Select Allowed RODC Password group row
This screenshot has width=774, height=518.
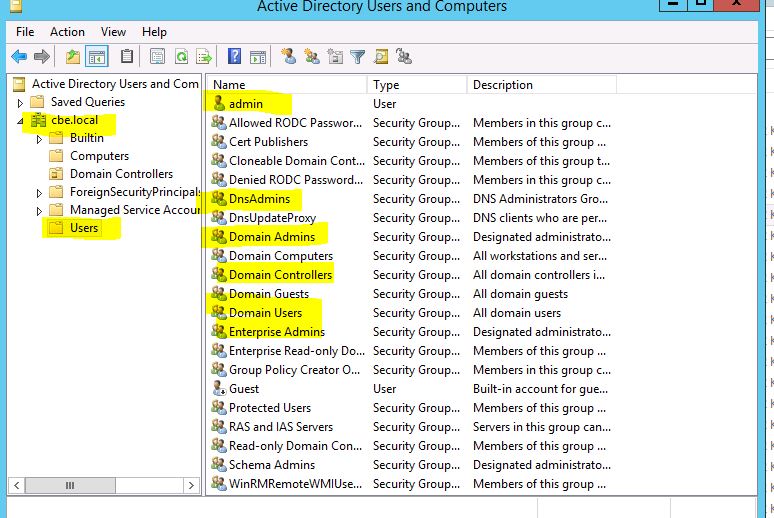412,122
